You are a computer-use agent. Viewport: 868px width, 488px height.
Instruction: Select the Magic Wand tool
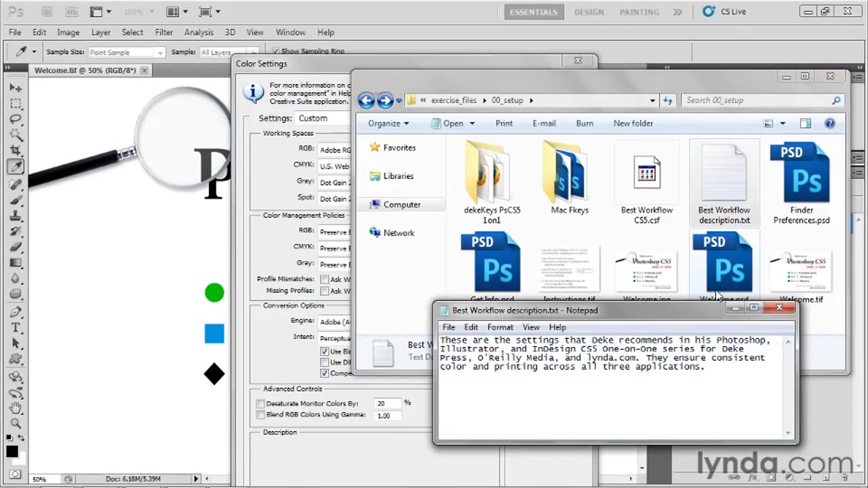click(16, 135)
